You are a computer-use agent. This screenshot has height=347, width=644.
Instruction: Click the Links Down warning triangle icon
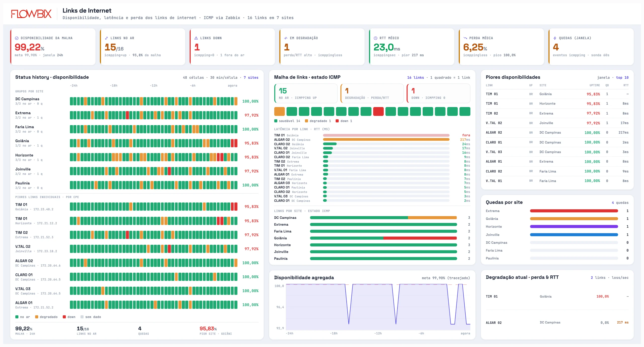[x=196, y=38]
